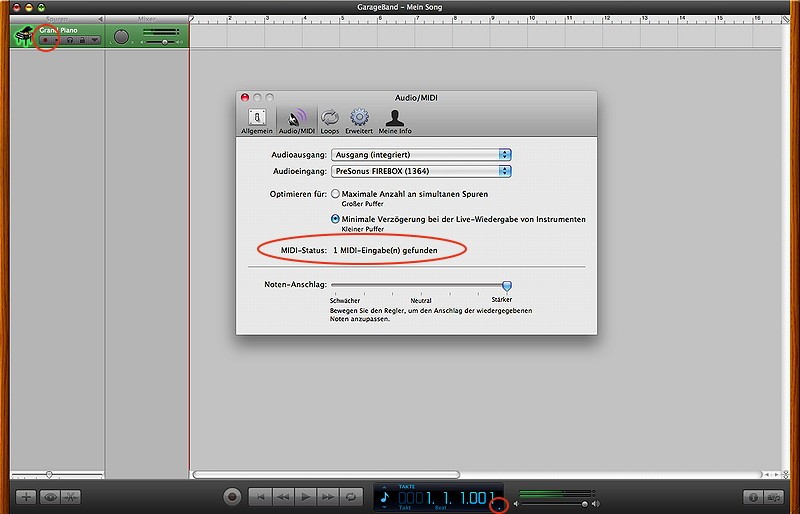Click the horizontal timeline scrollbar
Screen dimensions: 800x514
(326, 475)
